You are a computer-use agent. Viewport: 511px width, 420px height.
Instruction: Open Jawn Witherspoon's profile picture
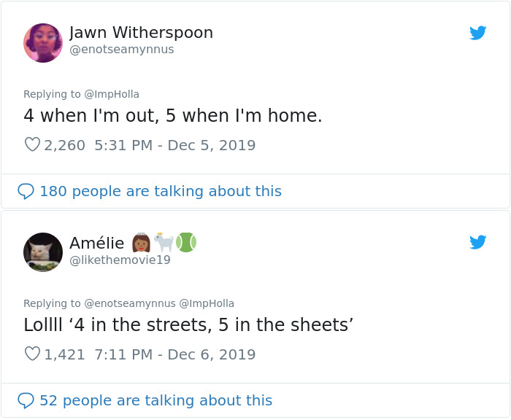pyautogui.click(x=43, y=42)
